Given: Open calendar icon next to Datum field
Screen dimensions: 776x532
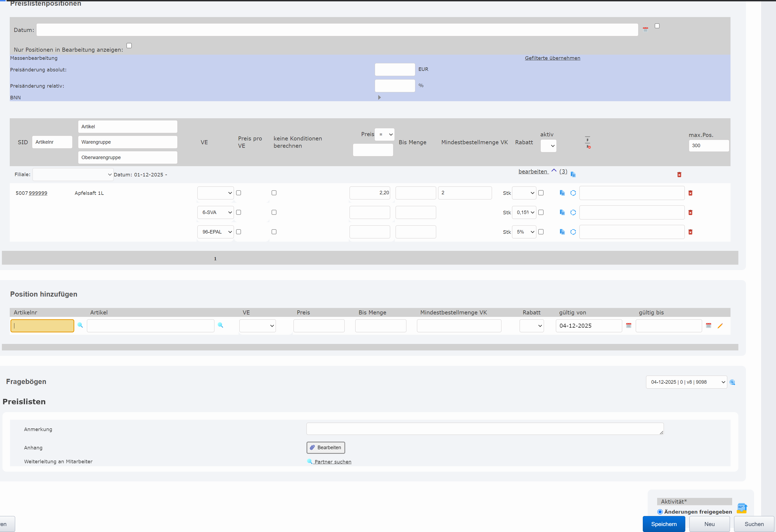Looking at the screenshot, I should click(645, 29).
